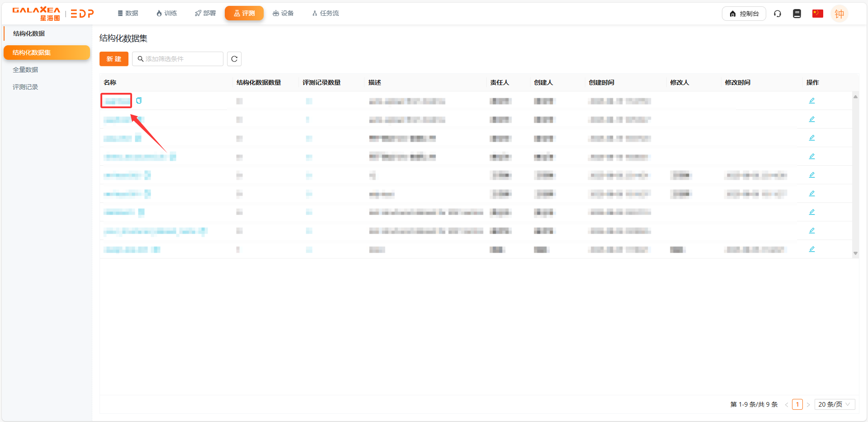The height and width of the screenshot is (422, 868).
Task: Open the 20 条/页 page size dropdown
Action: coord(834,404)
